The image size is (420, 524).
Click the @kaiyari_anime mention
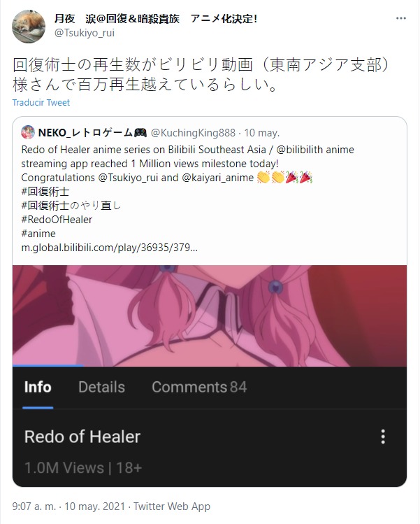[x=217, y=178]
